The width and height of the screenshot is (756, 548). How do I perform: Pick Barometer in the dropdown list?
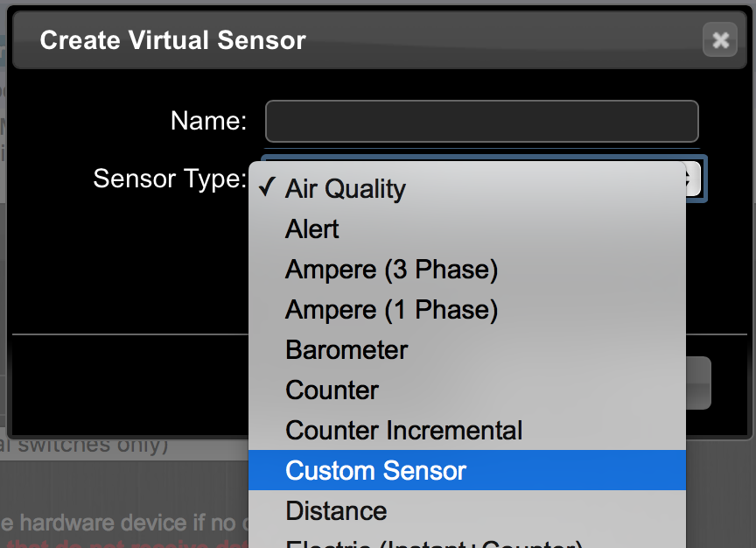(x=466, y=350)
